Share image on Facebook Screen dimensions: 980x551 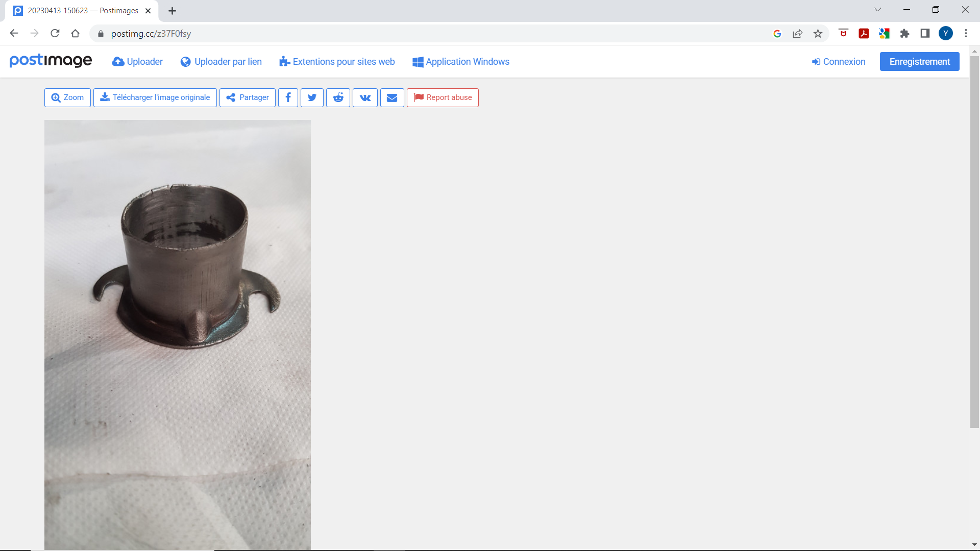click(288, 97)
